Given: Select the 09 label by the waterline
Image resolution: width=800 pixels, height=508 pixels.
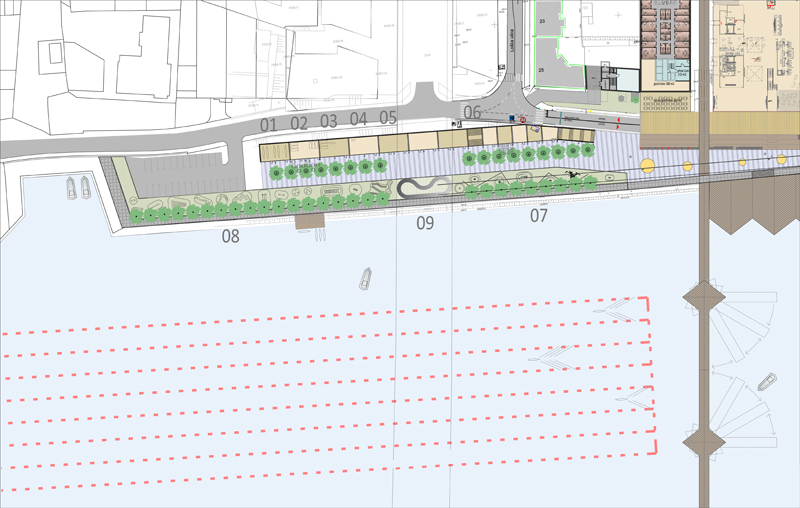Looking at the screenshot, I should pyautogui.click(x=425, y=223).
